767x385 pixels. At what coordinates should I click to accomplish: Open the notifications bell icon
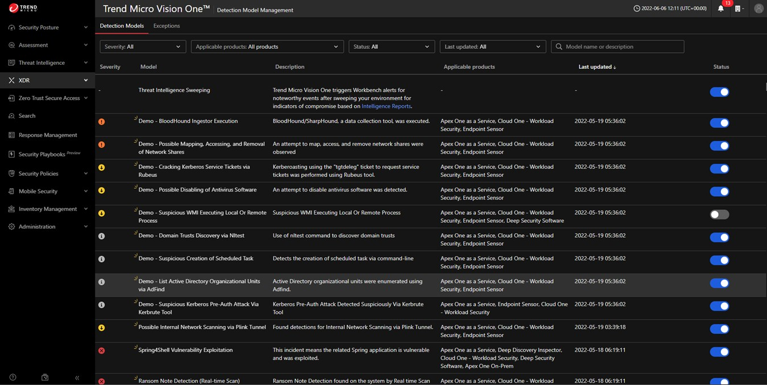coord(721,9)
